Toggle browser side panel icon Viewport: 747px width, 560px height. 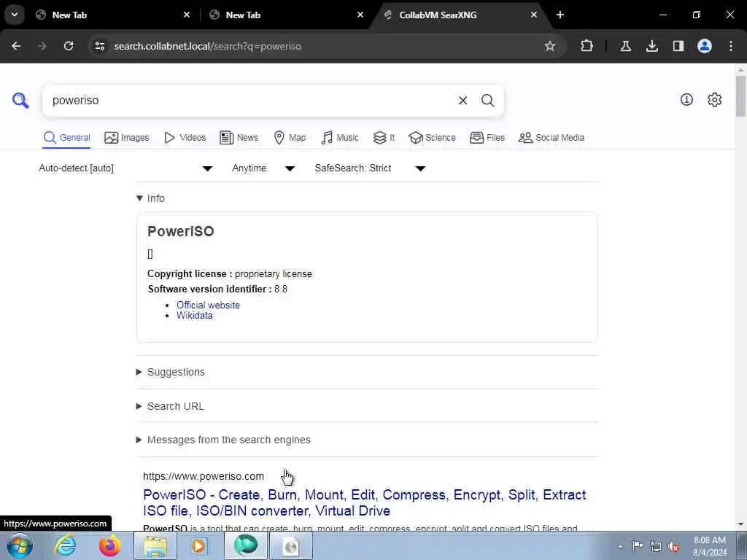pos(678,46)
